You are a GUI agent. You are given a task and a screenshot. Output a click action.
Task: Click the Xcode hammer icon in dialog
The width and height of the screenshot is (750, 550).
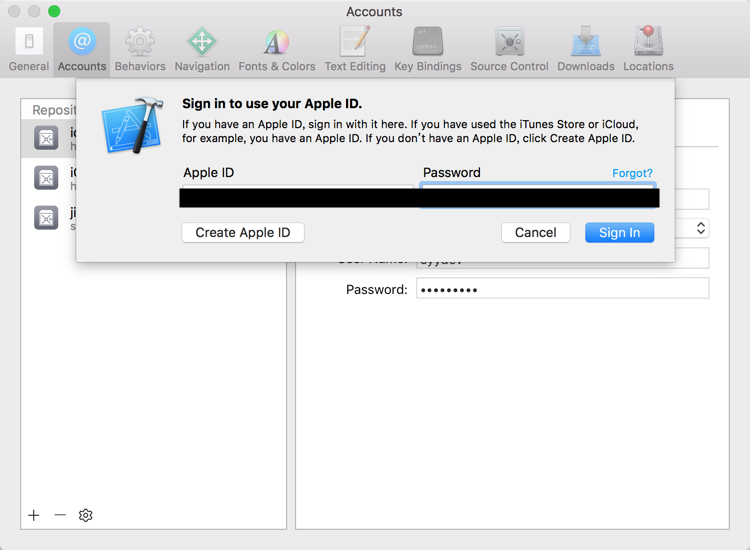[132, 125]
